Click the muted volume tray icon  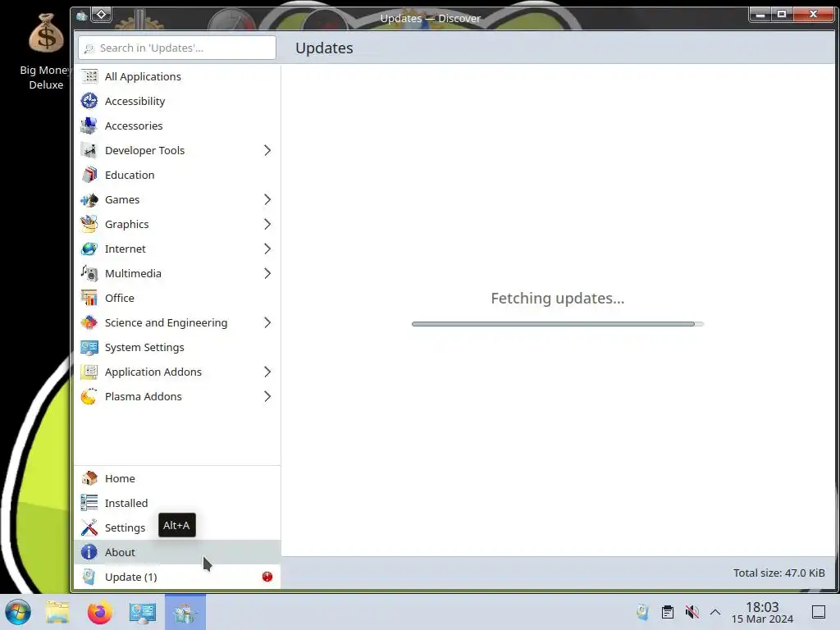(692, 612)
